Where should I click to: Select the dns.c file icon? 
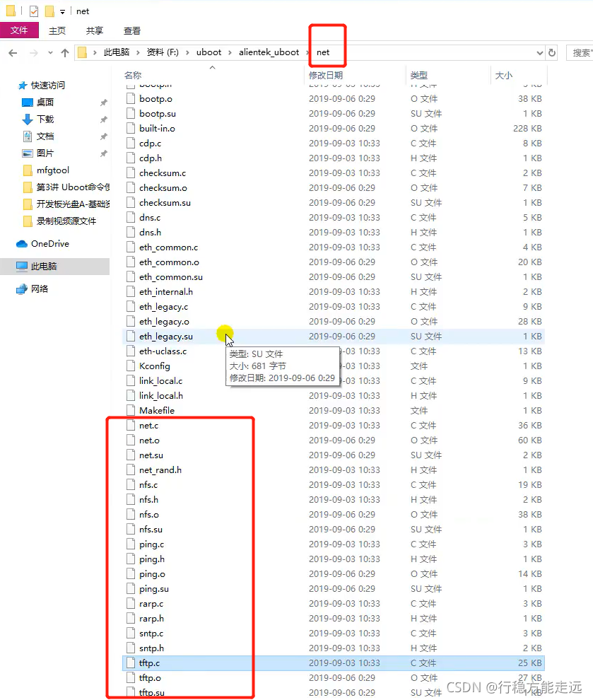[131, 217]
